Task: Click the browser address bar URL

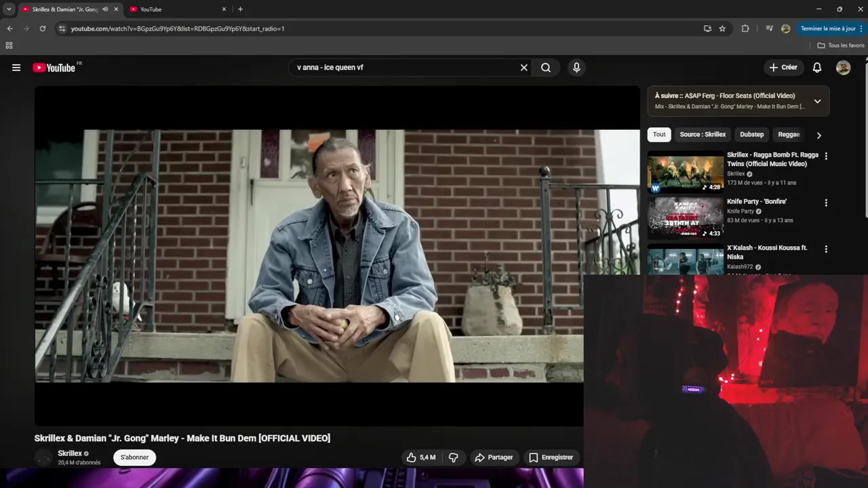Action: pos(178,28)
